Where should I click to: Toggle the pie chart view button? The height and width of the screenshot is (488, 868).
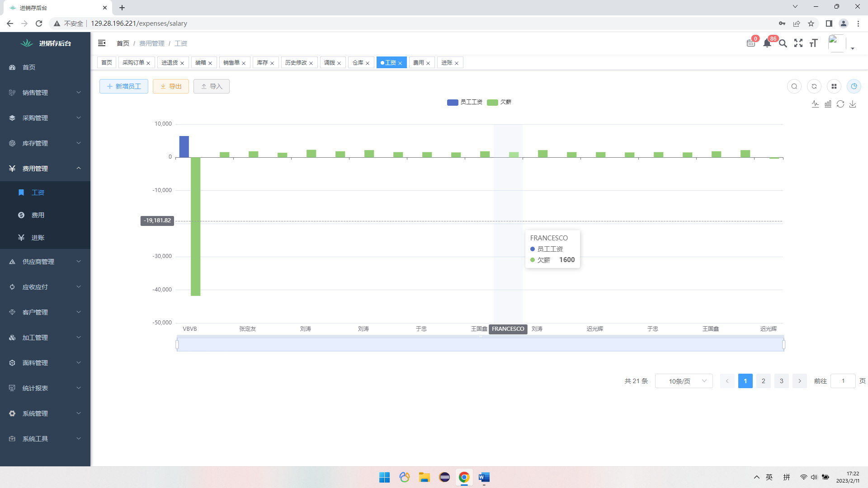pos(854,86)
